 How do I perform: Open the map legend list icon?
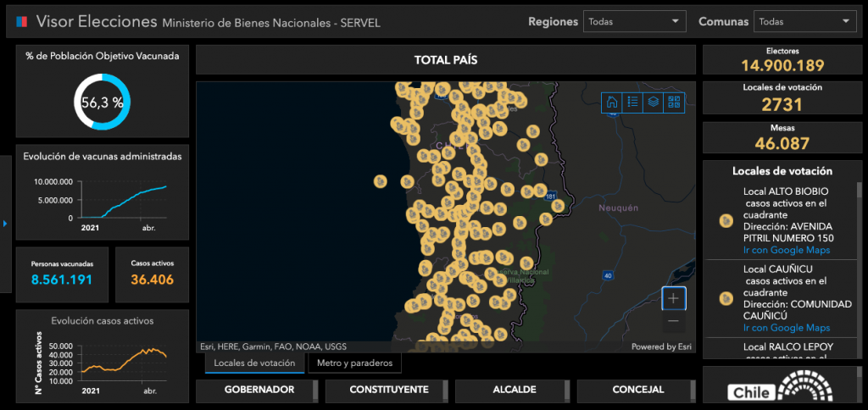tap(632, 102)
